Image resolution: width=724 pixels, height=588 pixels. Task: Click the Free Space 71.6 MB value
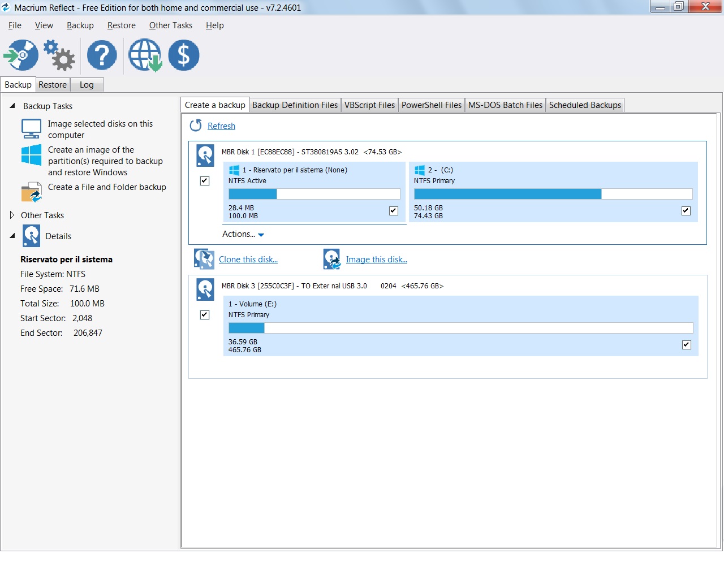click(x=84, y=289)
